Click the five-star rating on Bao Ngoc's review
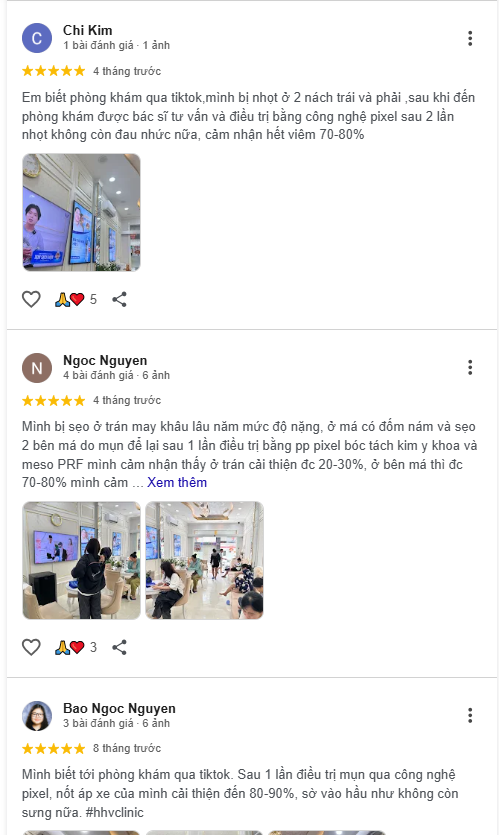The height and width of the screenshot is (835, 499). tap(53, 749)
